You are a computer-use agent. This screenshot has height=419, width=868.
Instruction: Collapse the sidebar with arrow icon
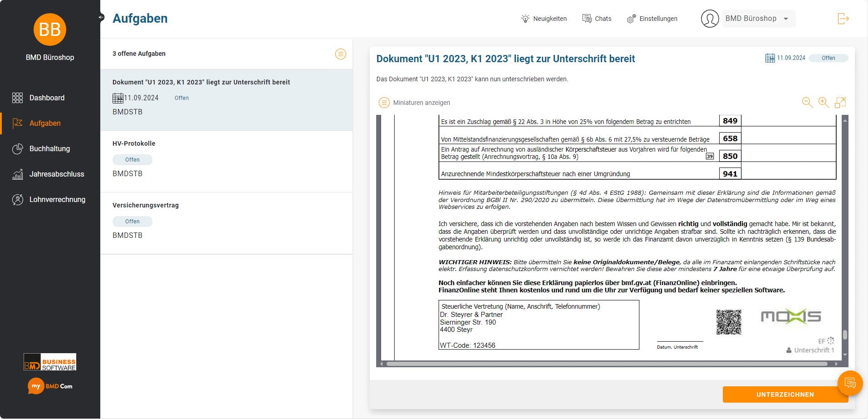click(101, 17)
